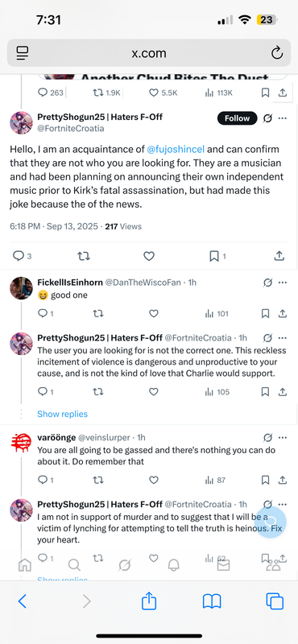Open Safari bookmarks menu
This screenshot has width=298, height=644.
[x=212, y=601]
